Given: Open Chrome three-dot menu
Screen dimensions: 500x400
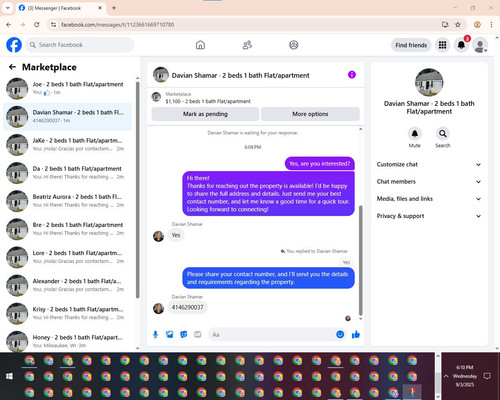Looking at the screenshot, I should [x=491, y=25].
